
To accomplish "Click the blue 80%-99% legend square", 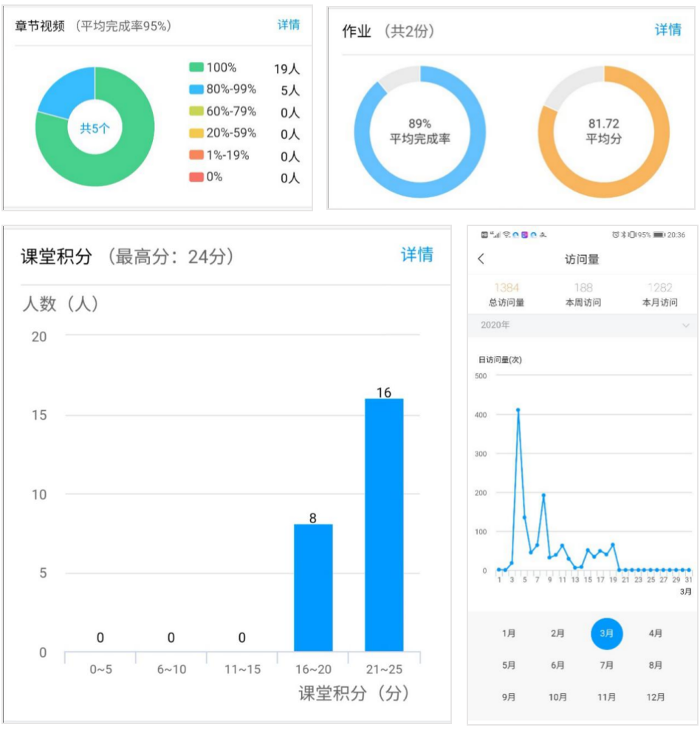I will tap(196, 90).
